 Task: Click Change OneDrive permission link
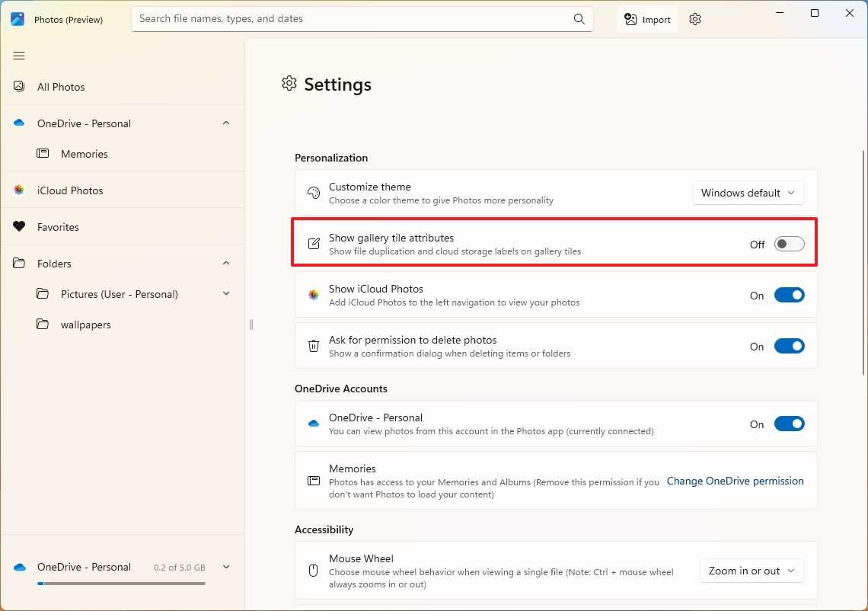pyautogui.click(x=735, y=481)
